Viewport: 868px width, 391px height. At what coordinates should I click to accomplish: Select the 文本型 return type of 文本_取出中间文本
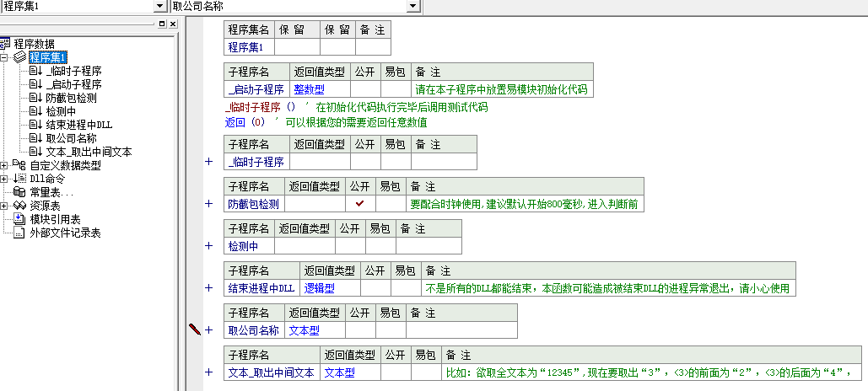pos(350,372)
